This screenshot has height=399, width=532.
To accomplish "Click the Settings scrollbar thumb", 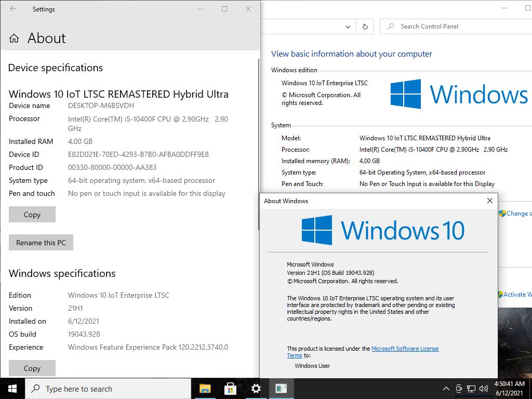I will tap(259, 144).
